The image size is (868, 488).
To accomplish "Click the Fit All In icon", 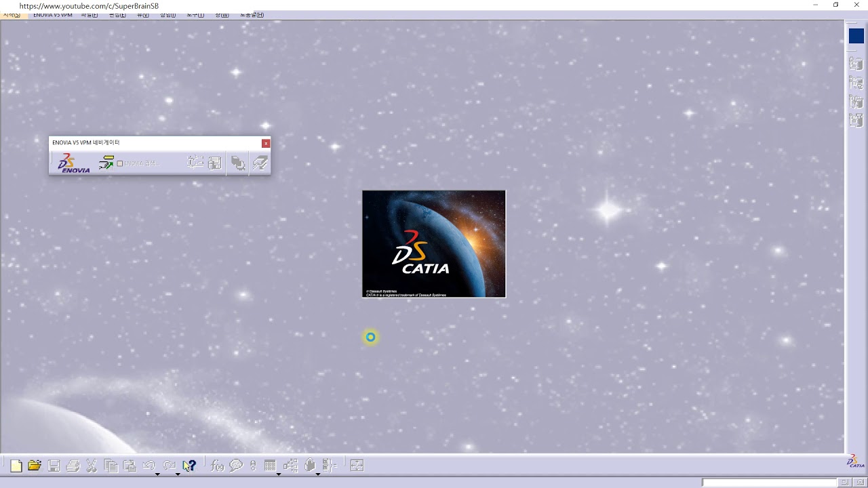I will pyautogui.click(x=357, y=466).
